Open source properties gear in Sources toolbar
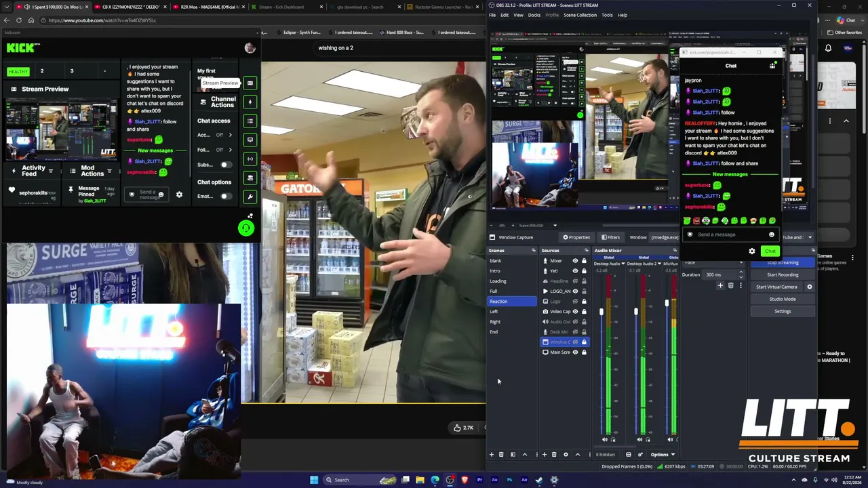The image size is (868, 488). tap(566, 455)
